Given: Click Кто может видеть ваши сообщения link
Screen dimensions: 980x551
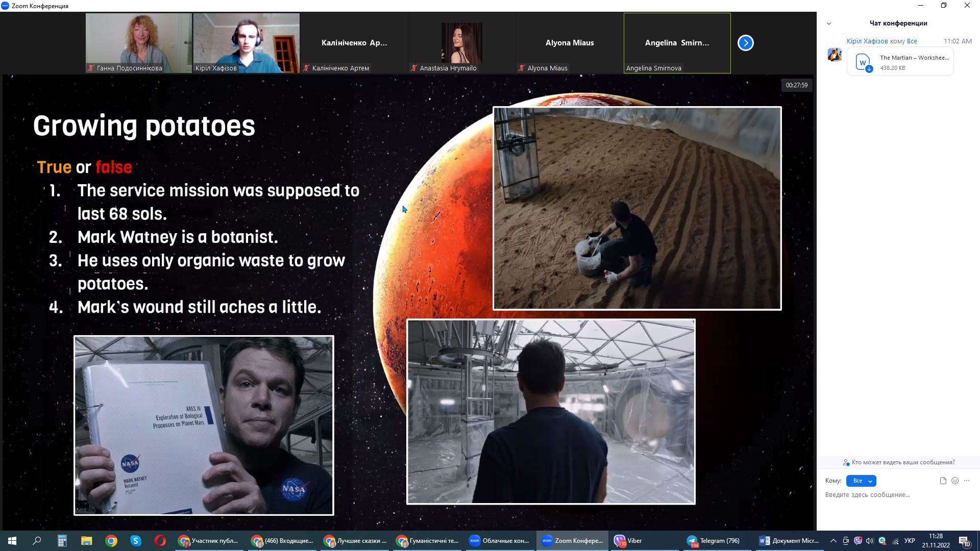Looking at the screenshot, I should click(x=902, y=462).
